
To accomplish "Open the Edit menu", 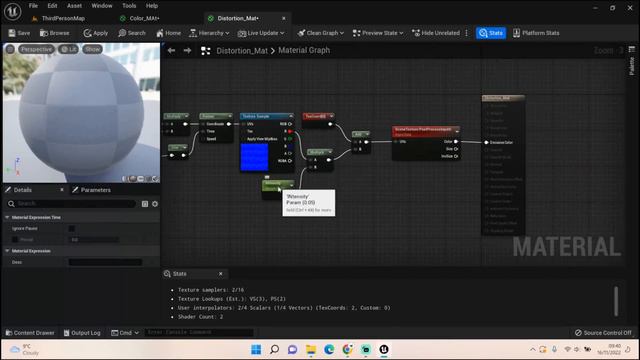I will (x=52, y=6).
